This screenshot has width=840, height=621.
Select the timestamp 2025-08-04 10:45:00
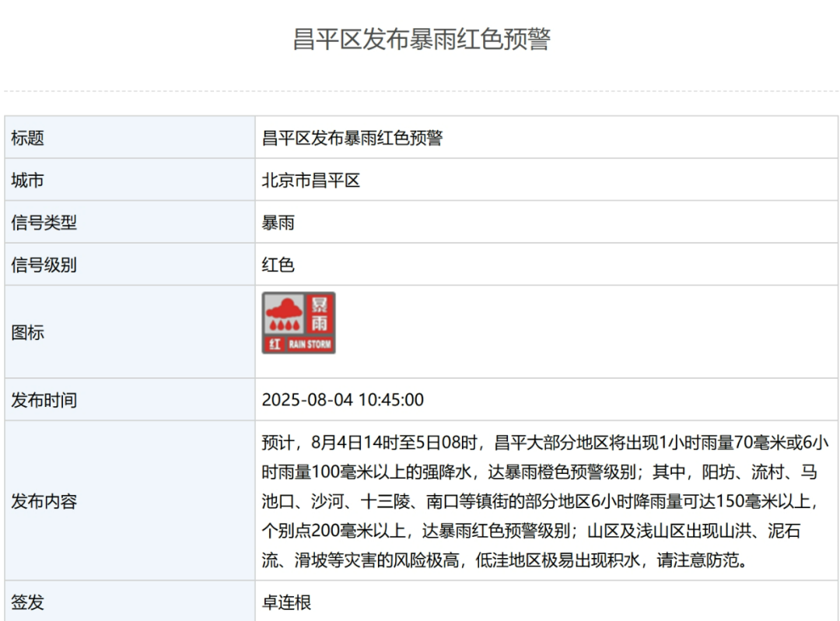tap(343, 400)
